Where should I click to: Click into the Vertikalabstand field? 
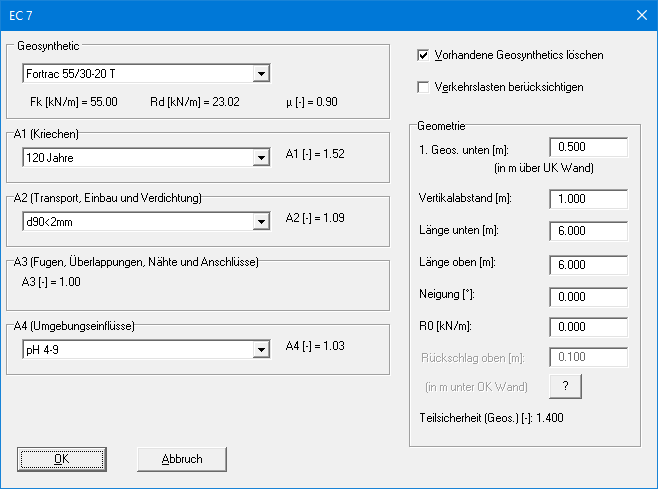click(587, 199)
